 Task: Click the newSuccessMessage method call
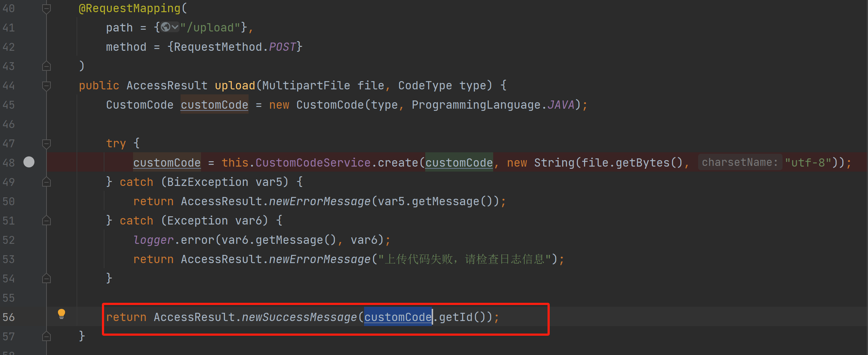tap(299, 317)
